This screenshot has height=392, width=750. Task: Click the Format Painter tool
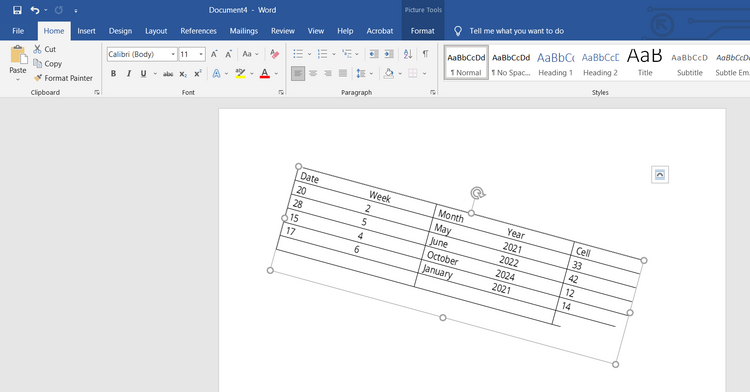[x=63, y=78]
